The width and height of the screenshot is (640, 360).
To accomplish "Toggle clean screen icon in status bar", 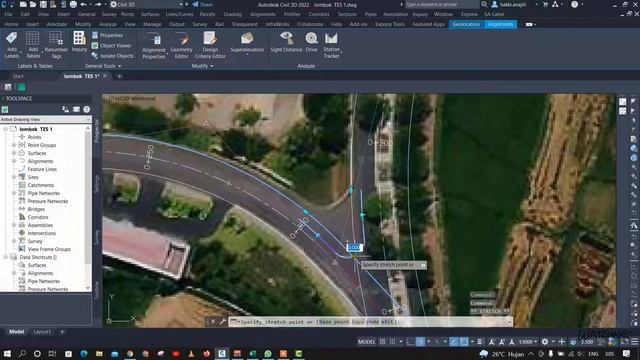I will 624,342.
